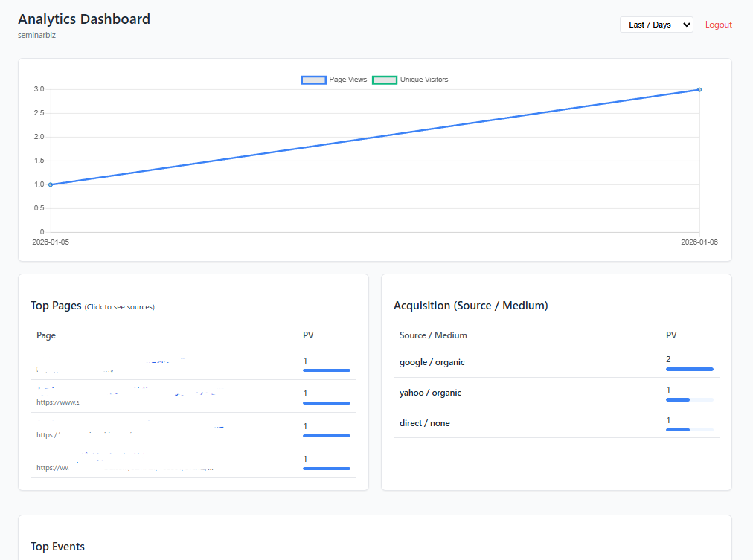Click the direct / none PV progress bar
The image size is (753, 560).
point(690,430)
